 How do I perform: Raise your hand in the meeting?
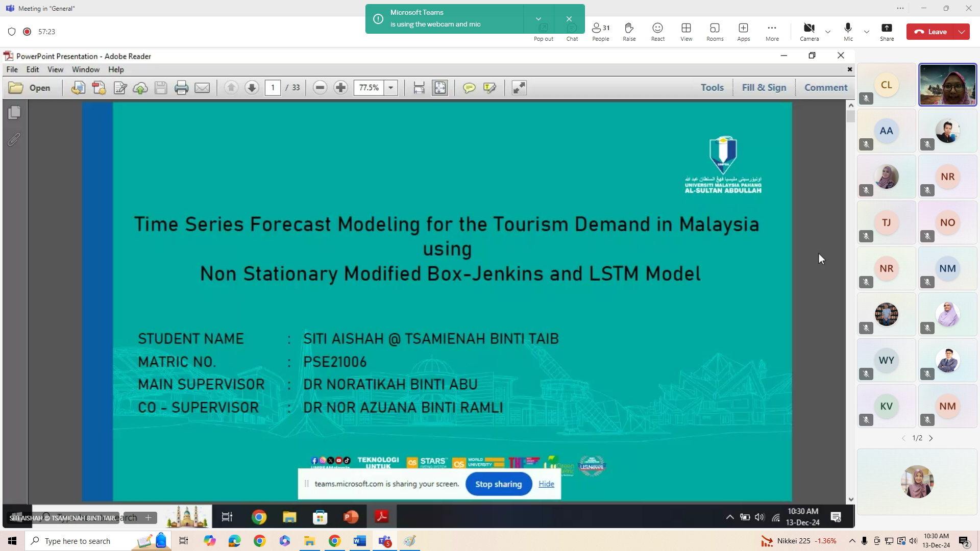tap(629, 32)
